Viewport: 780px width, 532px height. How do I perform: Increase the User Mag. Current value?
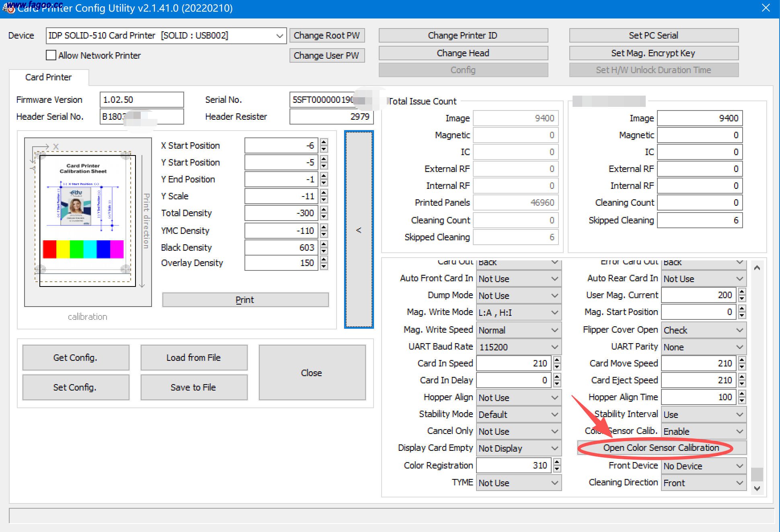[x=742, y=292]
